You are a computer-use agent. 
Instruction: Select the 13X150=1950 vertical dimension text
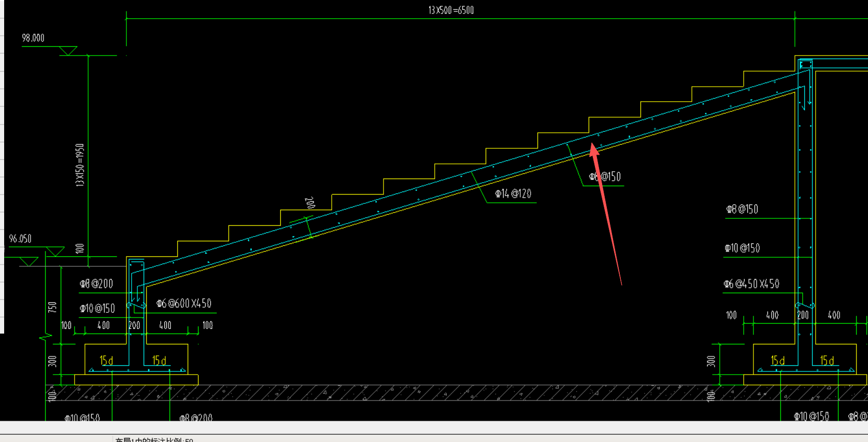click(80, 165)
